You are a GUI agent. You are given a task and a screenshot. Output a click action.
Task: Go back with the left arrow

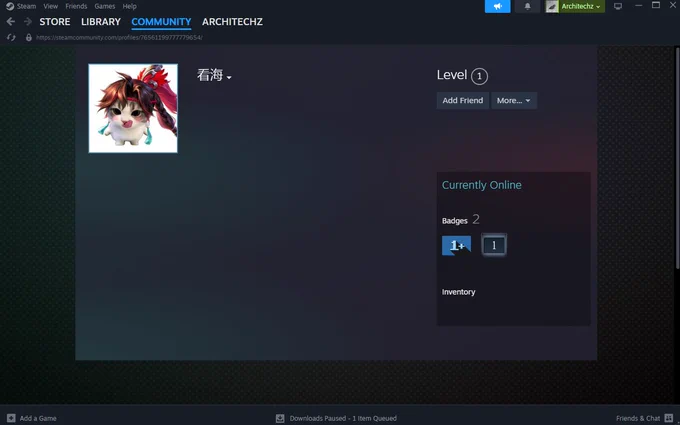[x=11, y=22]
